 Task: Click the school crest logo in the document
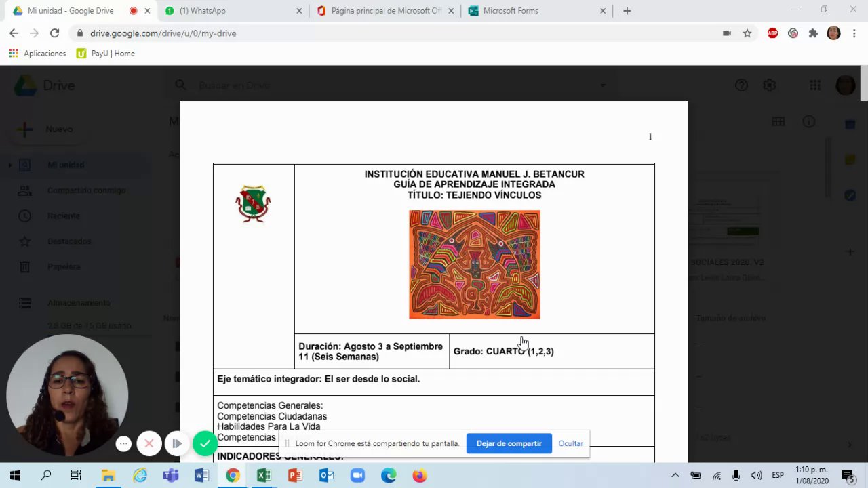[253, 203]
